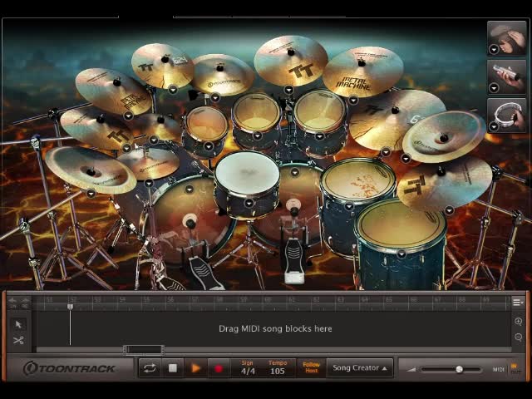The height and width of the screenshot is (399, 532).
Task: Open the snare drum dropdown arrow
Action: 249,203
